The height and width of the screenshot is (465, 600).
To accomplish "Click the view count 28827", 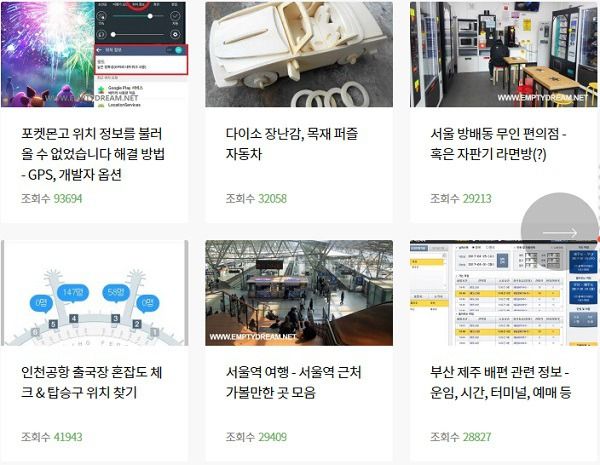I will (x=477, y=437).
